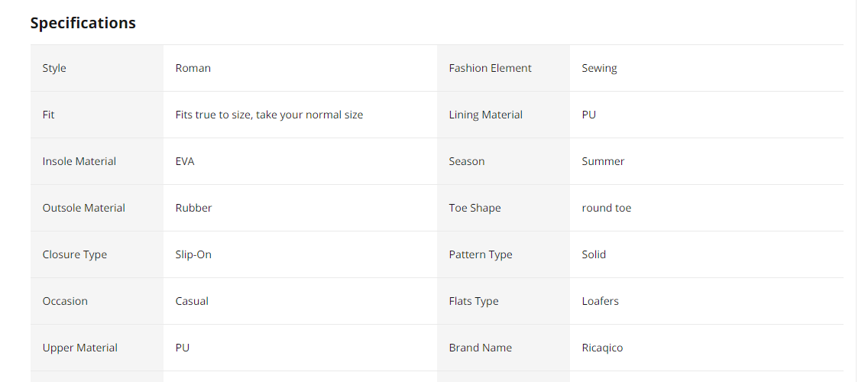This screenshot has width=868, height=382.
Task: Click the Lining Material label
Action: point(485,115)
